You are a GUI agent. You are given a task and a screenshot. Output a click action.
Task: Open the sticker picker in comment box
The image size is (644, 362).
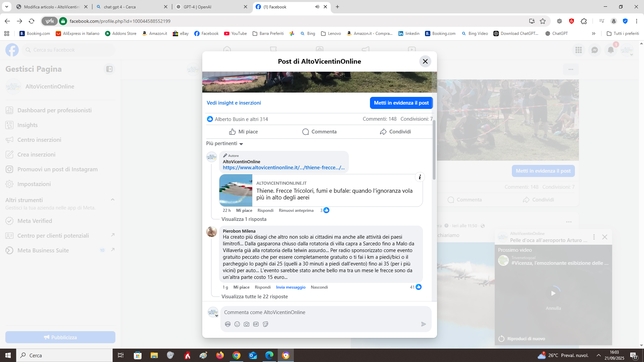tap(266, 324)
